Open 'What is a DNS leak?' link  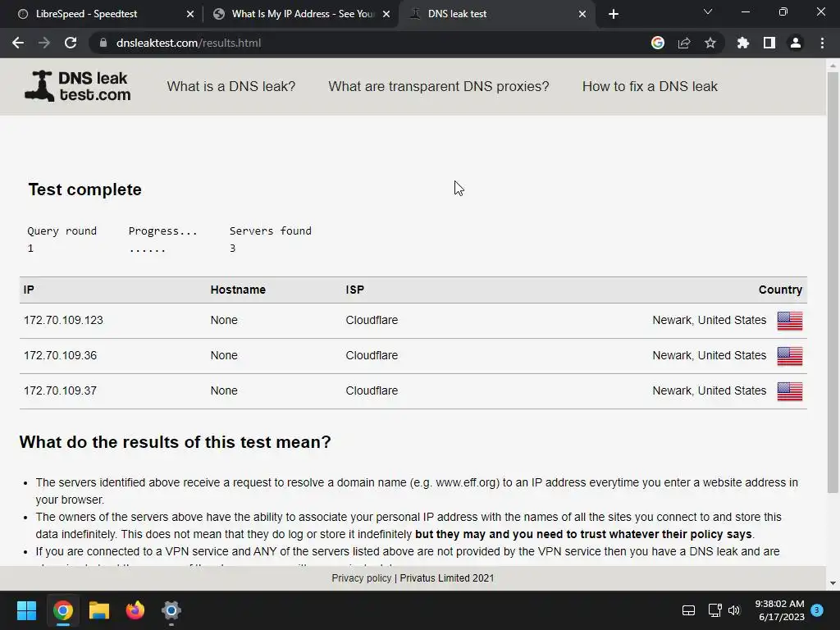[x=231, y=86]
